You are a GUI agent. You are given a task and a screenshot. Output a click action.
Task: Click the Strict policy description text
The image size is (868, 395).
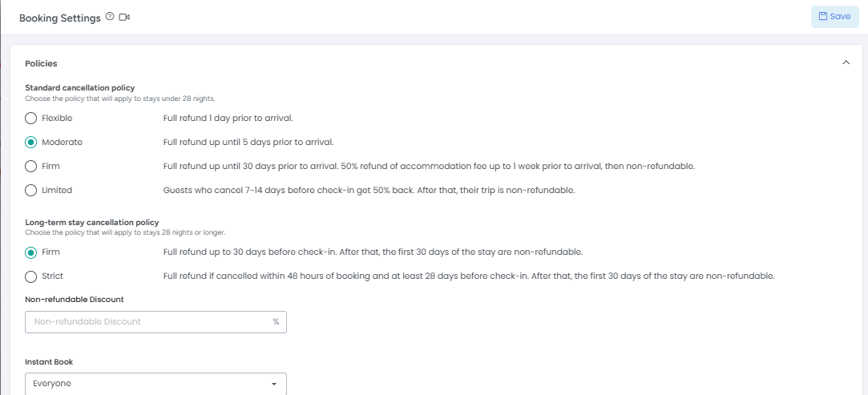469,276
